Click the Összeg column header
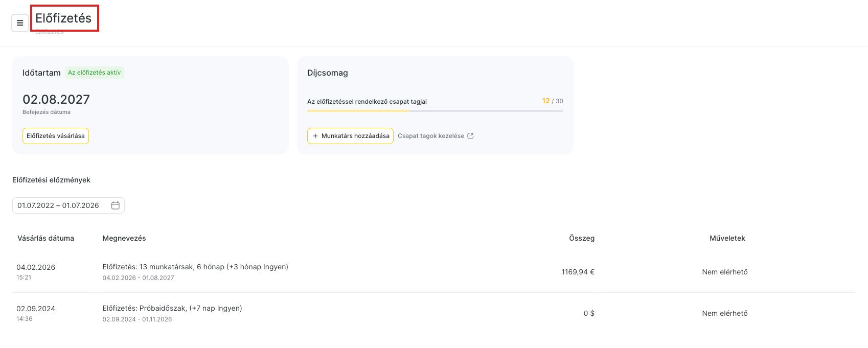This screenshot has width=868, height=348. click(582, 238)
